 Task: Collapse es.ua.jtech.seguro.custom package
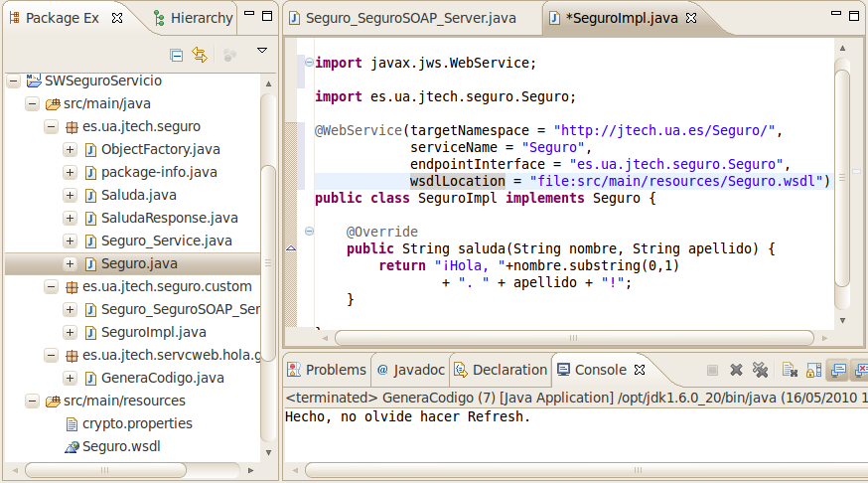tap(52, 286)
